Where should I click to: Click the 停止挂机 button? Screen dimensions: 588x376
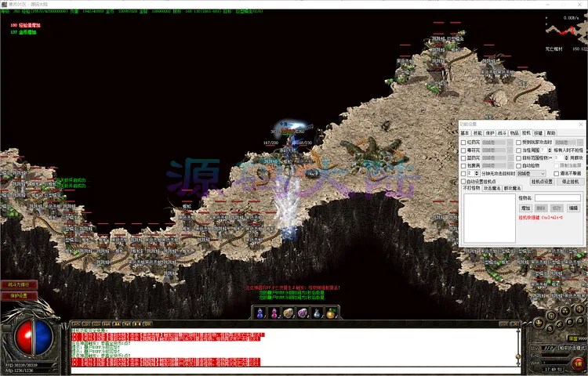click(569, 181)
